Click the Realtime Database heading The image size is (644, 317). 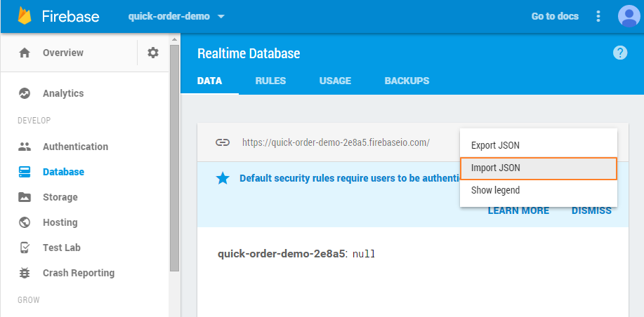click(x=249, y=53)
